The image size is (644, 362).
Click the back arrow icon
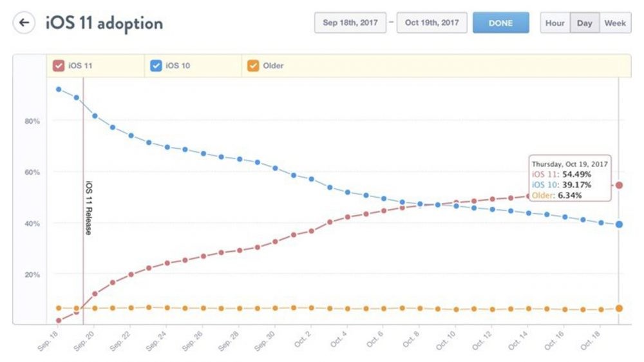click(x=24, y=23)
